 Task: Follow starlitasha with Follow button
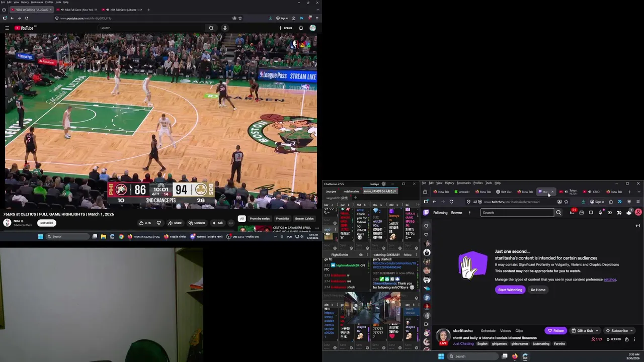coord(556,331)
